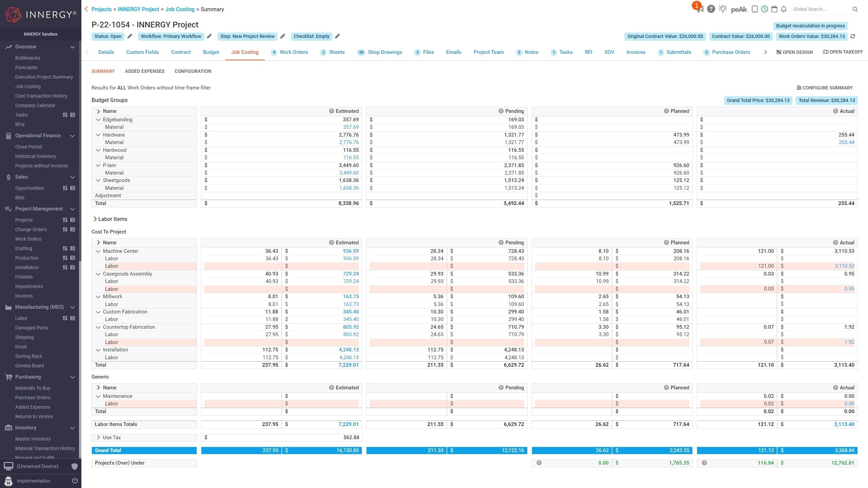Click the lightbulb ideas icon in header
This screenshot has height=488, width=868.
(723, 9)
